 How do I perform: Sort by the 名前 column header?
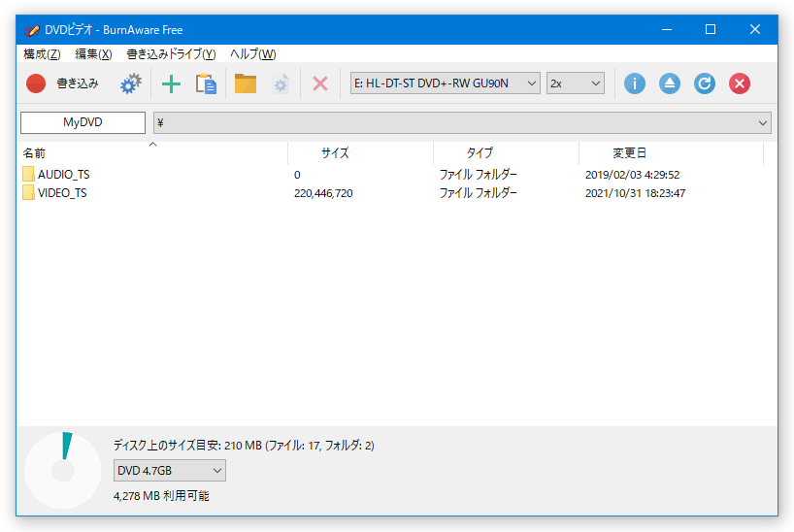[x=154, y=153]
